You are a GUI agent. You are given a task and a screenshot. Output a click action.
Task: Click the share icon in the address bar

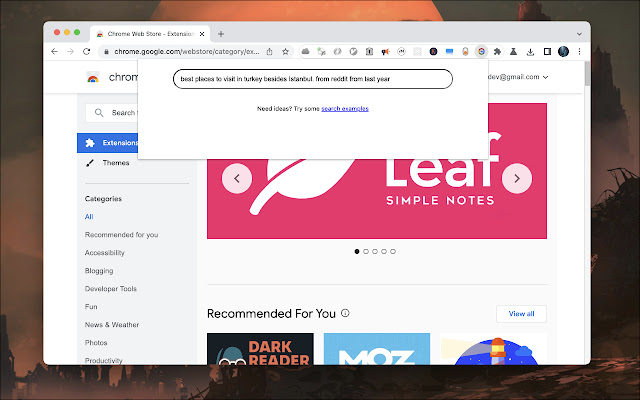[269, 51]
